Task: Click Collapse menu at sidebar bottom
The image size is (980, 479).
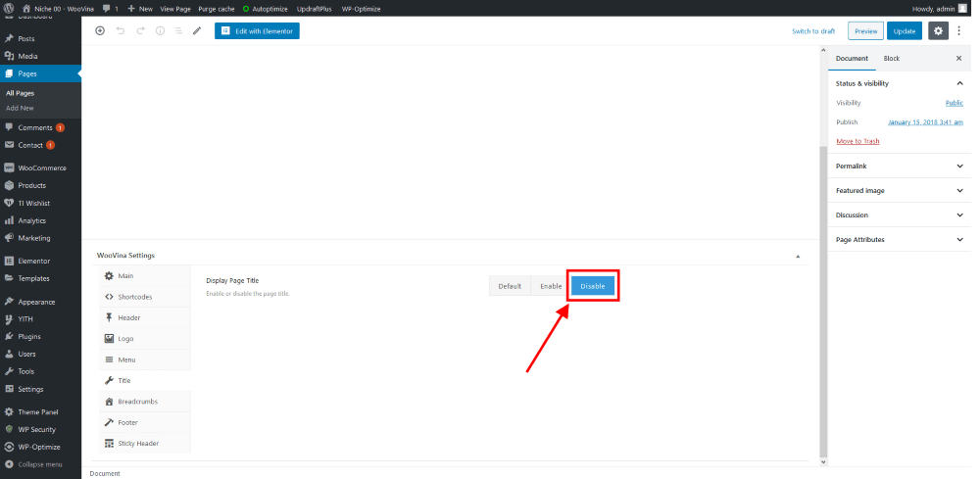Action: [x=40, y=464]
